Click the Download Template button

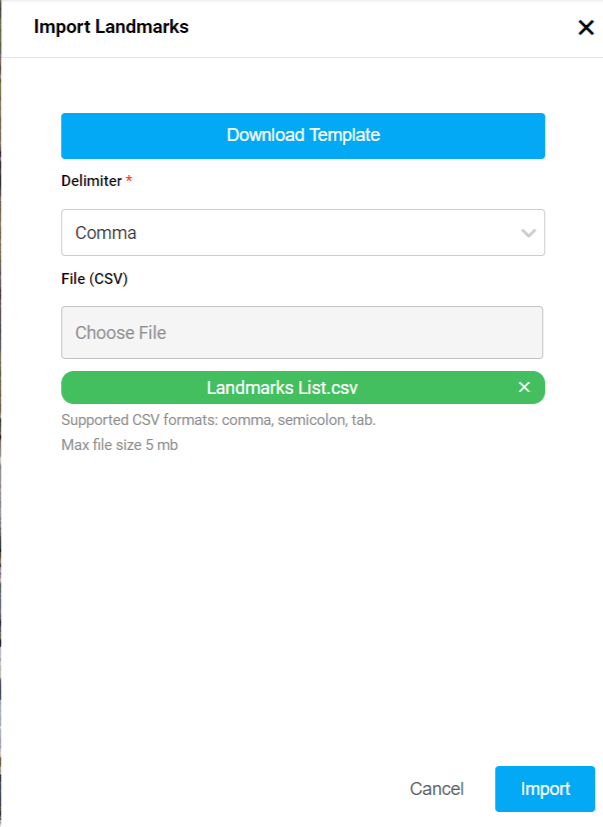[x=303, y=136]
